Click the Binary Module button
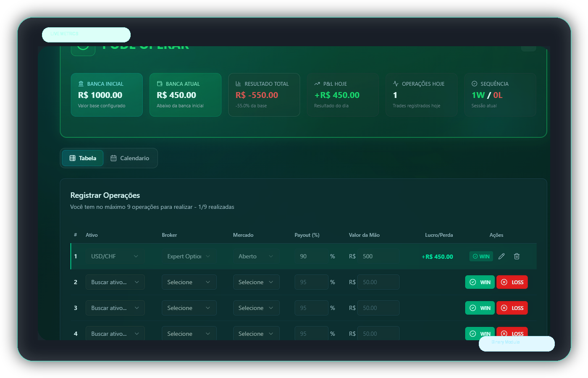 click(x=517, y=344)
